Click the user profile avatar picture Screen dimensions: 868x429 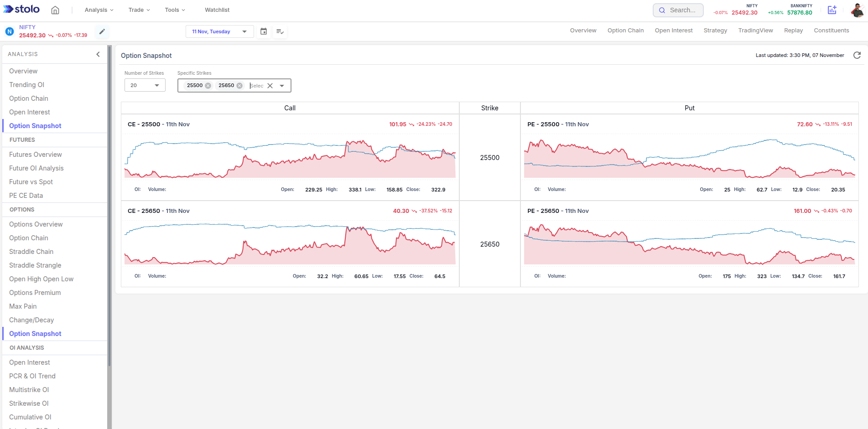click(858, 10)
